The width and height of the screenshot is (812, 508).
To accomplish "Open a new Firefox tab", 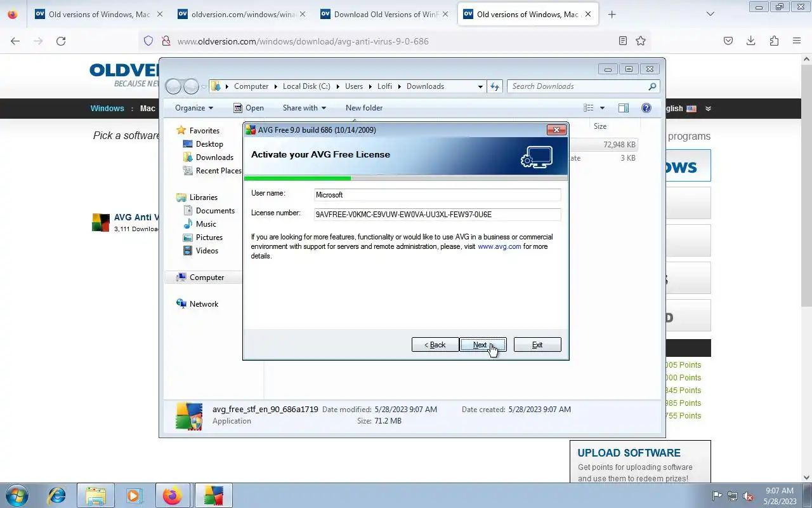I will pos(612,14).
